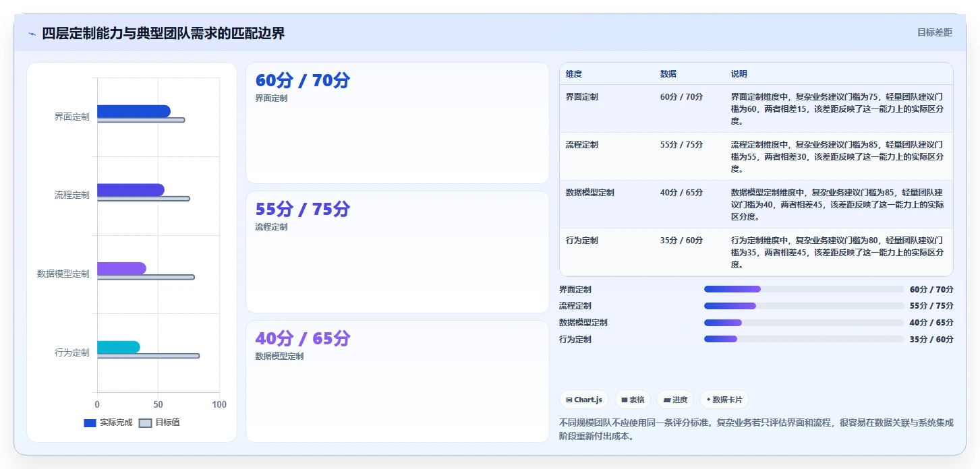Click the 数据 column header
This screenshot has height=469, width=980.
[668, 73]
